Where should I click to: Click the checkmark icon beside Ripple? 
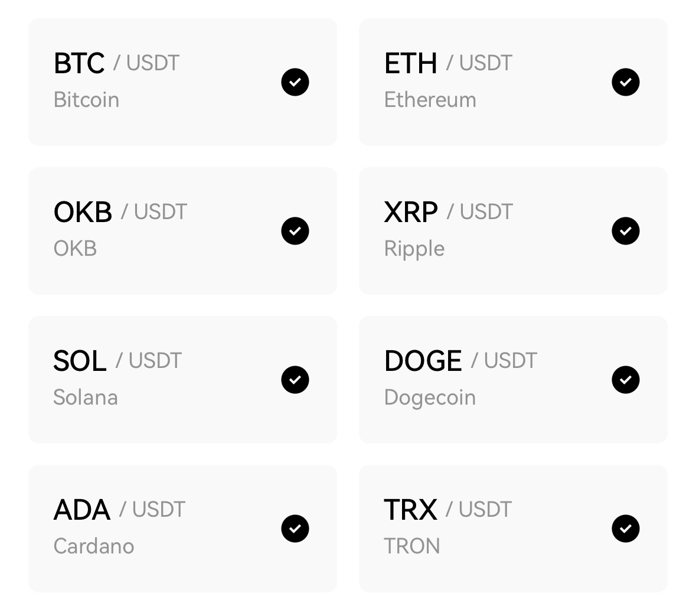(626, 231)
